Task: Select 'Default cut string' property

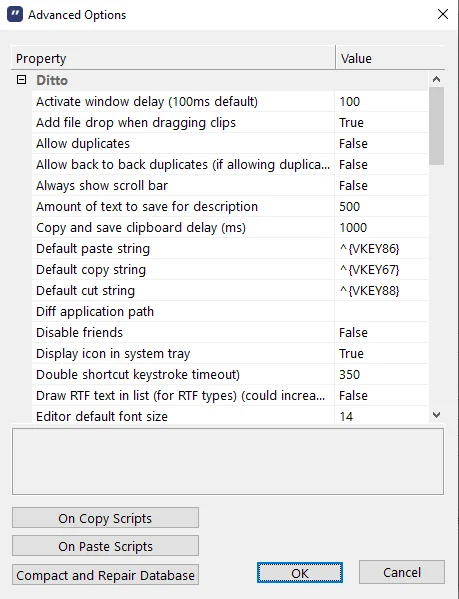Action: click(183, 291)
